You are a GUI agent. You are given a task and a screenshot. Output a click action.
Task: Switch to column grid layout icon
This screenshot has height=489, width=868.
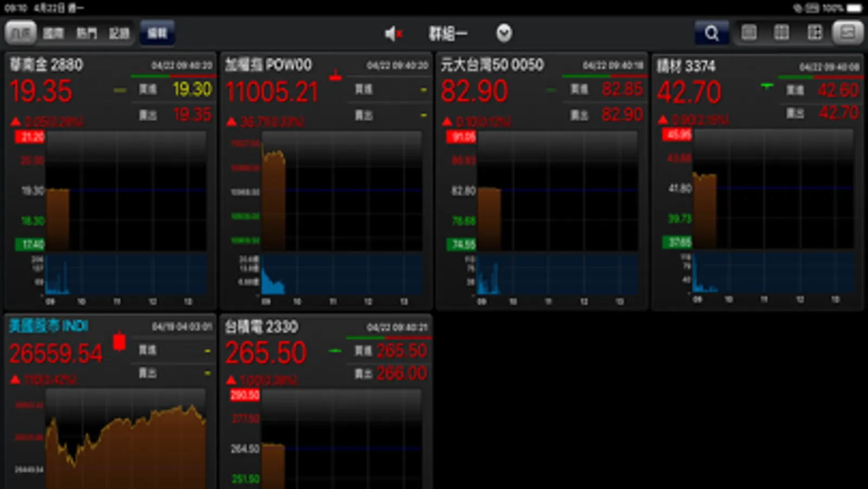coord(782,33)
